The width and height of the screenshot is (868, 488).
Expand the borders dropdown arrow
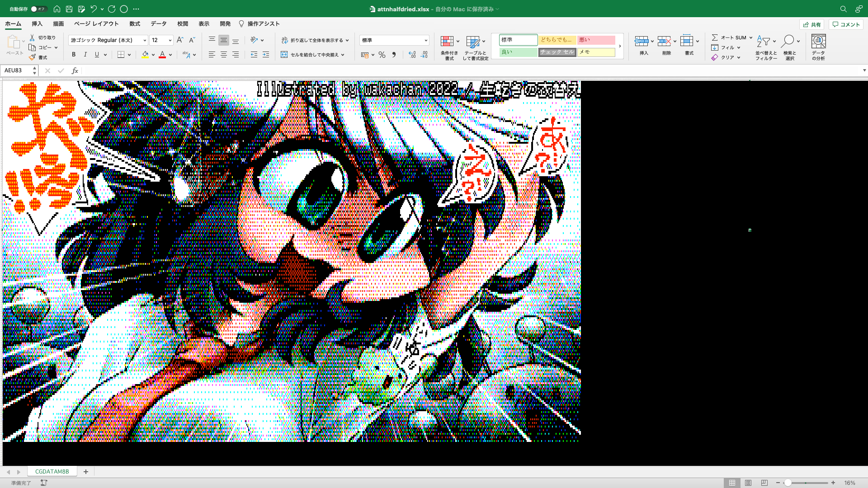(129, 55)
